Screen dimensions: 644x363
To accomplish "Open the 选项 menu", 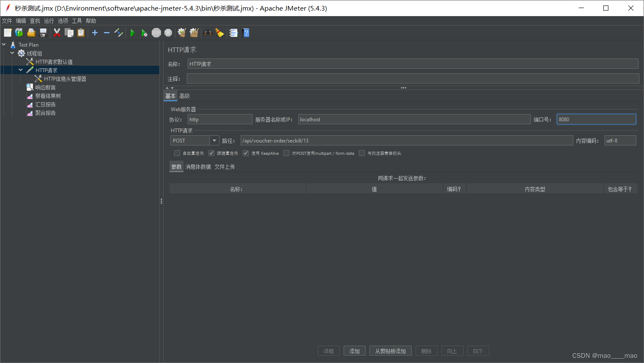I will click(63, 21).
